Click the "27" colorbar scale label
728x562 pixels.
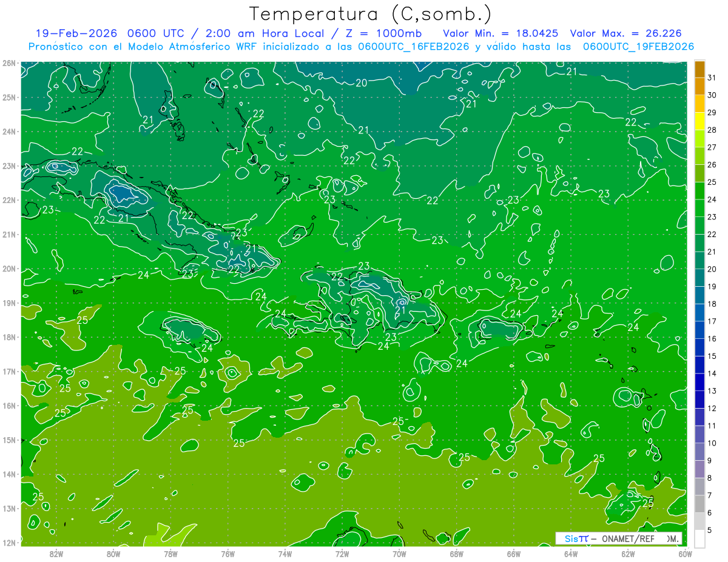[x=712, y=147]
